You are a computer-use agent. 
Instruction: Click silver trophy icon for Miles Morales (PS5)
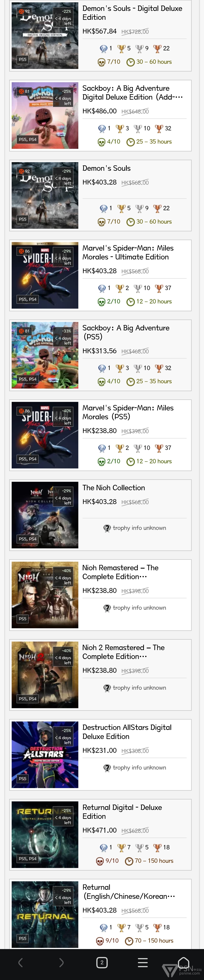138,448
